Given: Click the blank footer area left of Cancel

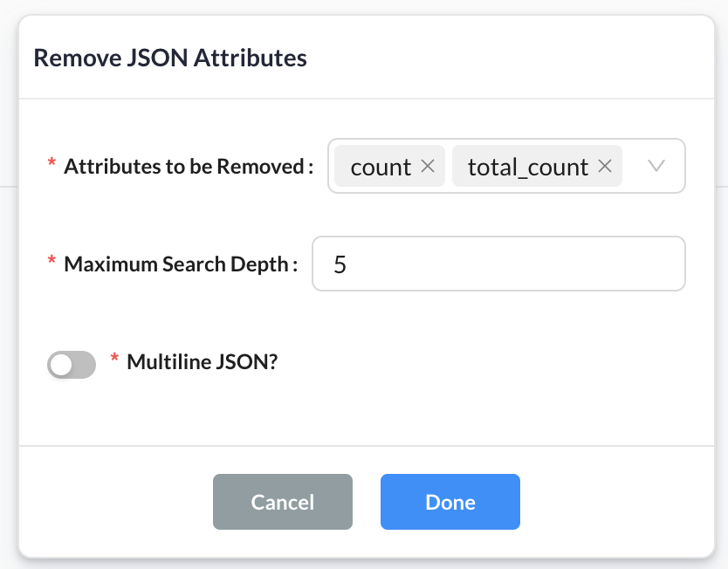Looking at the screenshot, I should point(113,502).
